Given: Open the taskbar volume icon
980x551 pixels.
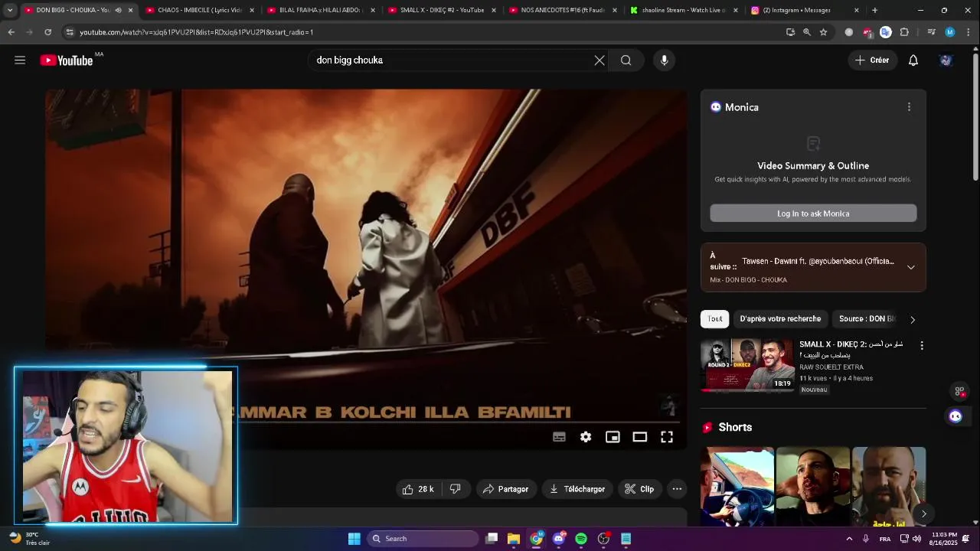Looking at the screenshot, I should pyautogui.click(x=916, y=539).
